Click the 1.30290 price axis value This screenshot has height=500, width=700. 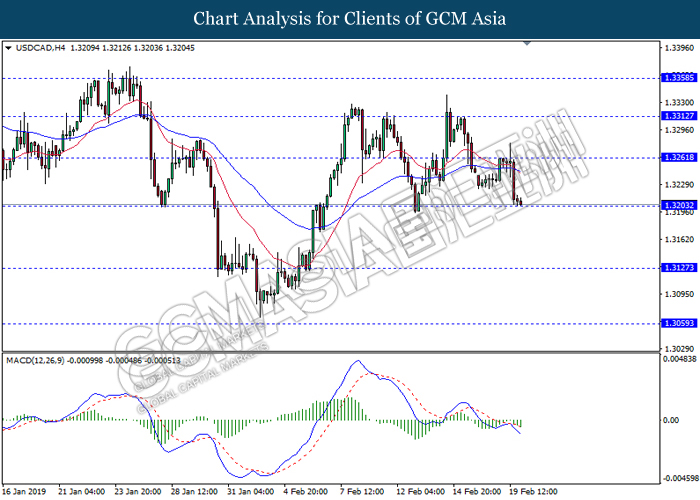679,349
